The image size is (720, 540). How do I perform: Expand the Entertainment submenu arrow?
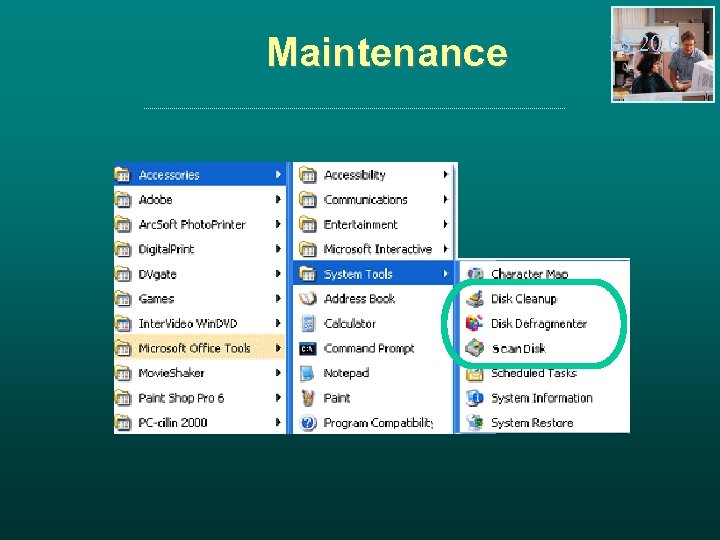[x=445, y=224]
